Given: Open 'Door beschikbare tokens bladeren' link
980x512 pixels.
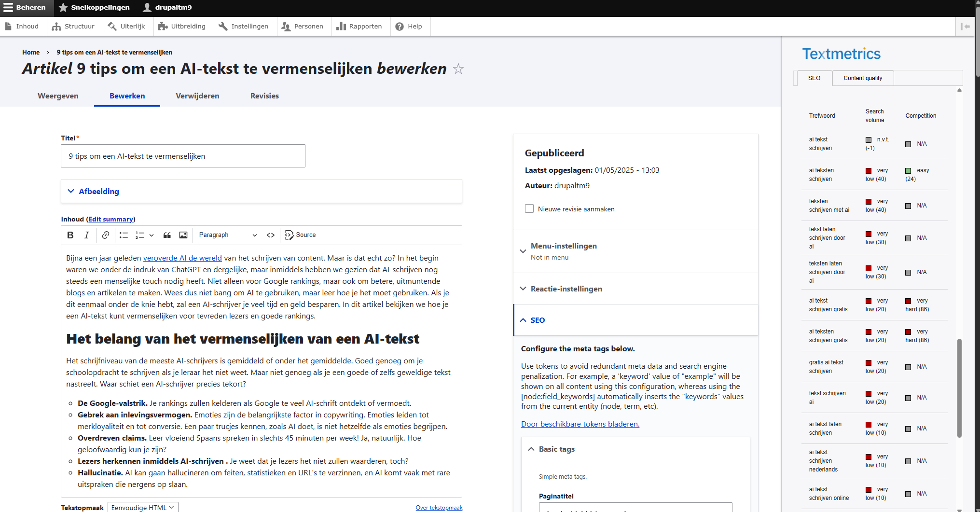Looking at the screenshot, I should click(x=580, y=424).
